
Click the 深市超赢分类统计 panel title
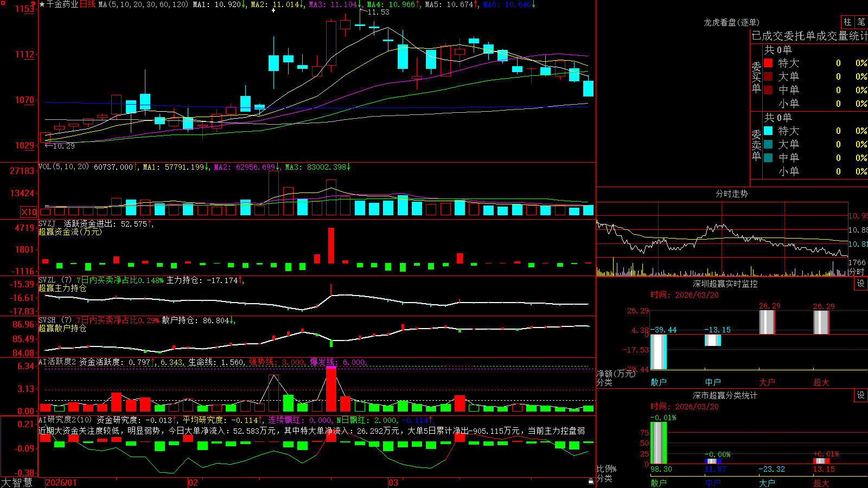725,395
